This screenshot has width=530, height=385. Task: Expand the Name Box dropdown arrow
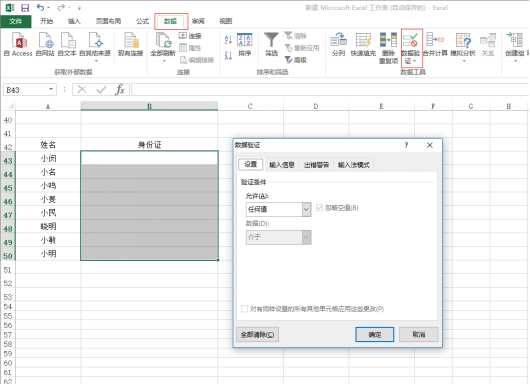51,90
